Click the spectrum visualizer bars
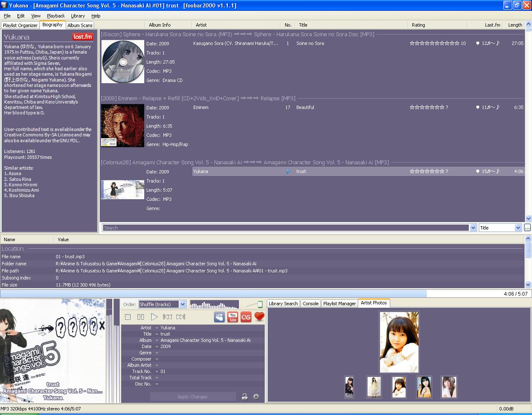The image size is (532, 415). click(x=214, y=304)
